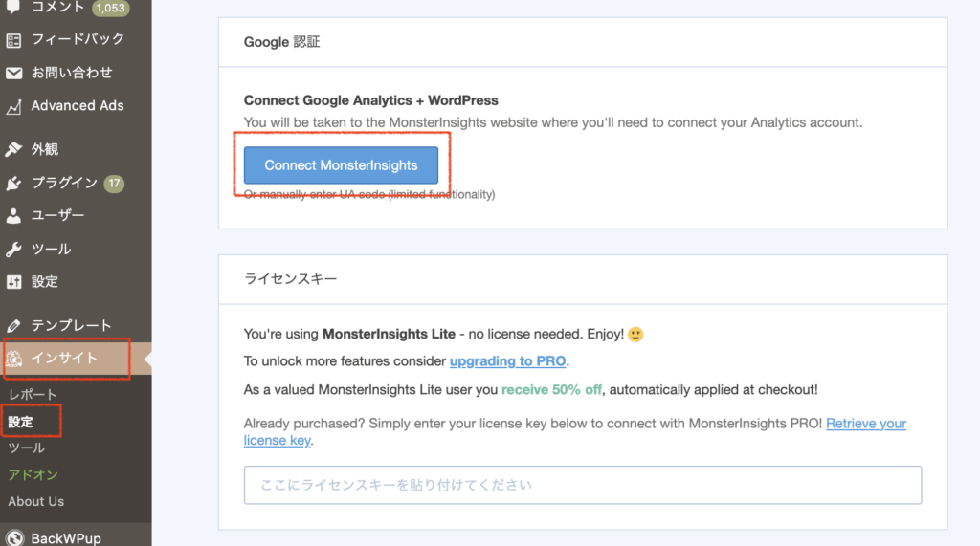
Task: Click the Advanced Ads chart icon
Action: pyautogui.click(x=13, y=107)
